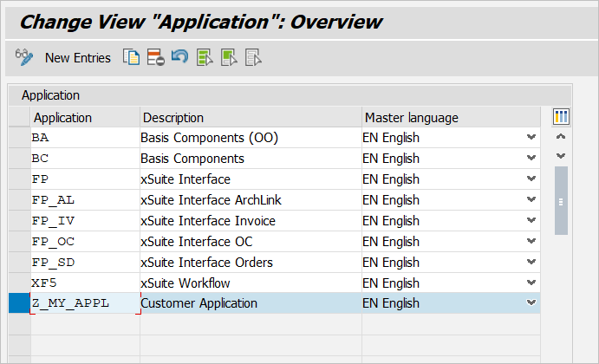This screenshot has height=364, width=599.
Task: Select row selector for BA entry
Action: coord(18,138)
